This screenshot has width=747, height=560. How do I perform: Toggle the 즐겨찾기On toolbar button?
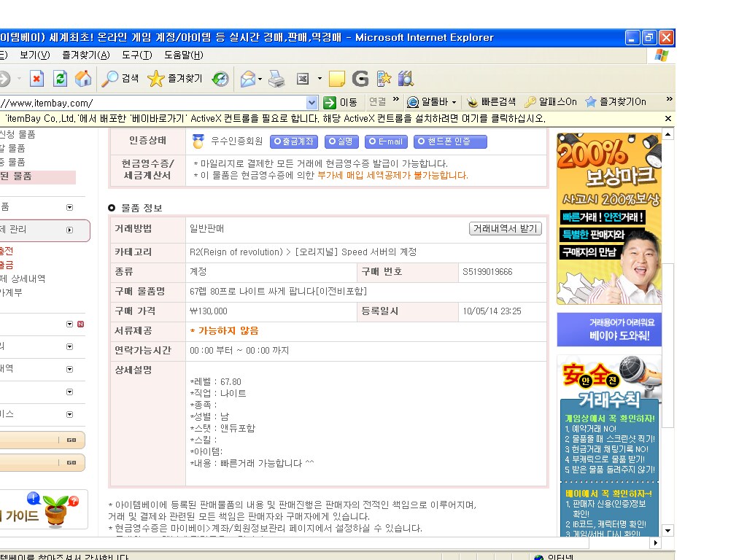click(615, 102)
